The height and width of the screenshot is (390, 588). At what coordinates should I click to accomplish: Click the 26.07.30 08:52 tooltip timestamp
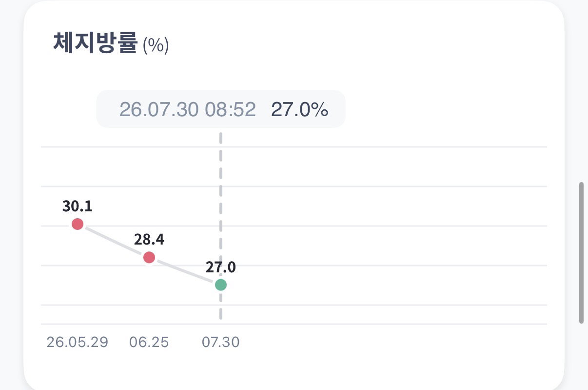coord(188,110)
